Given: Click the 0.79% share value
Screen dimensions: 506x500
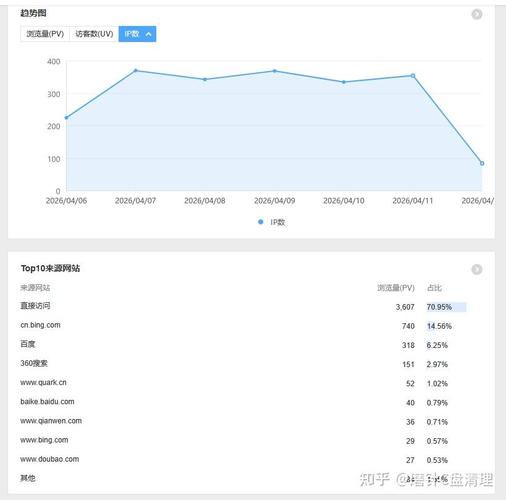Looking at the screenshot, I should tap(437, 403).
